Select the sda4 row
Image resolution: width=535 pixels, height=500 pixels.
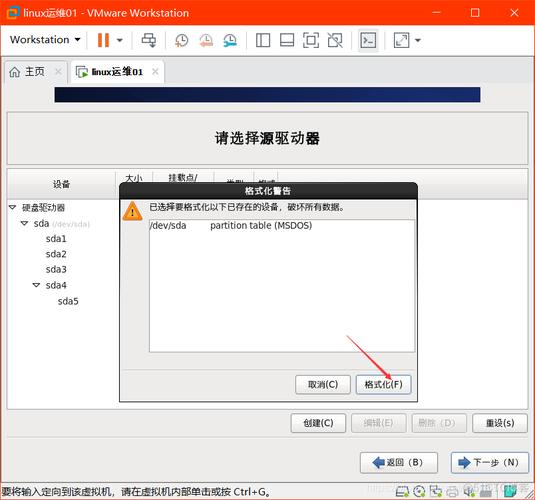[x=56, y=285]
